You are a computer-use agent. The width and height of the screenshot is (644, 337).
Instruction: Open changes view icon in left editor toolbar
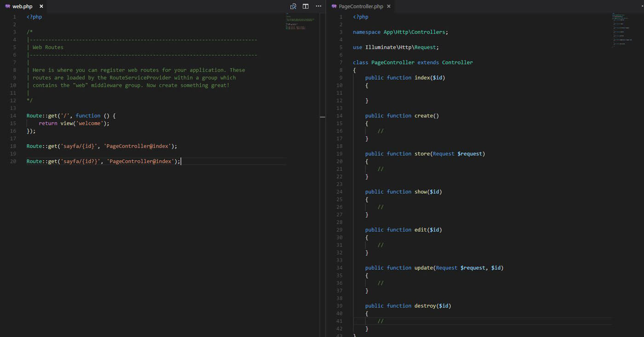point(293,6)
